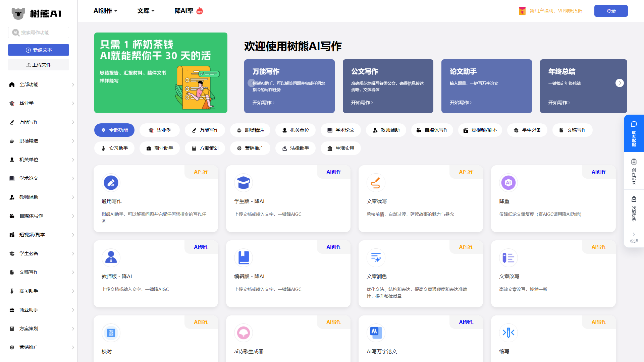This screenshot has width=644, height=362.
Task: Open the AI创作 dropdown menu
Action: [x=105, y=11]
